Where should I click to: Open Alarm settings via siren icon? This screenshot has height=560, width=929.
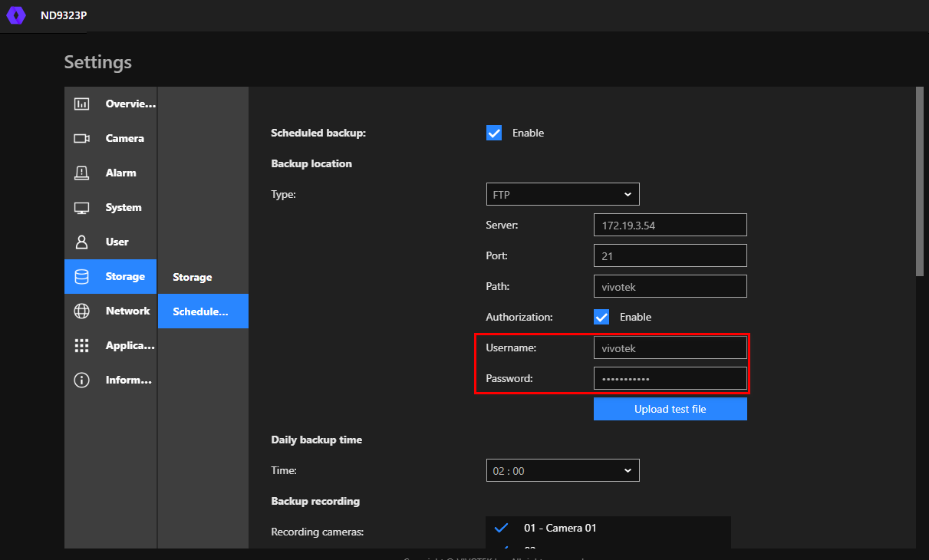[x=81, y=173]
